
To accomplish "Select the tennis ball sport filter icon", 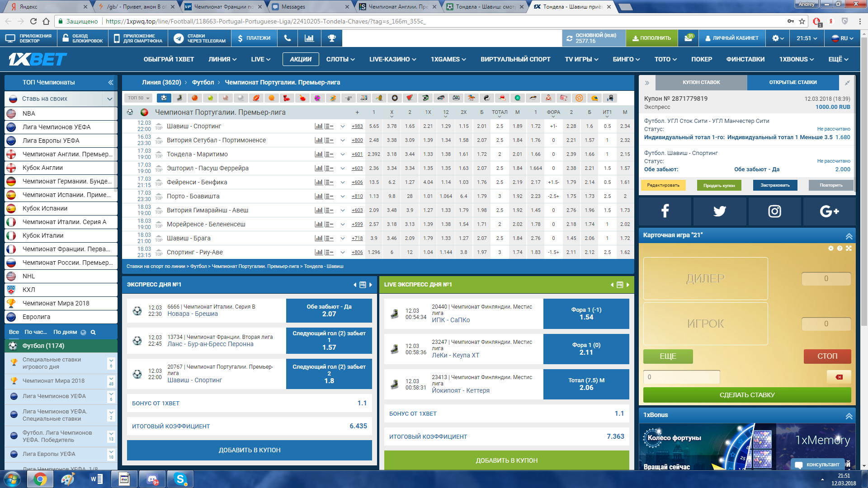I will 210,98.
